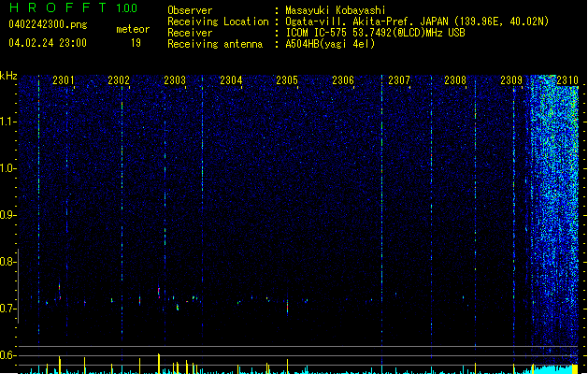Click the 2302 time marker

click(119, 80)
